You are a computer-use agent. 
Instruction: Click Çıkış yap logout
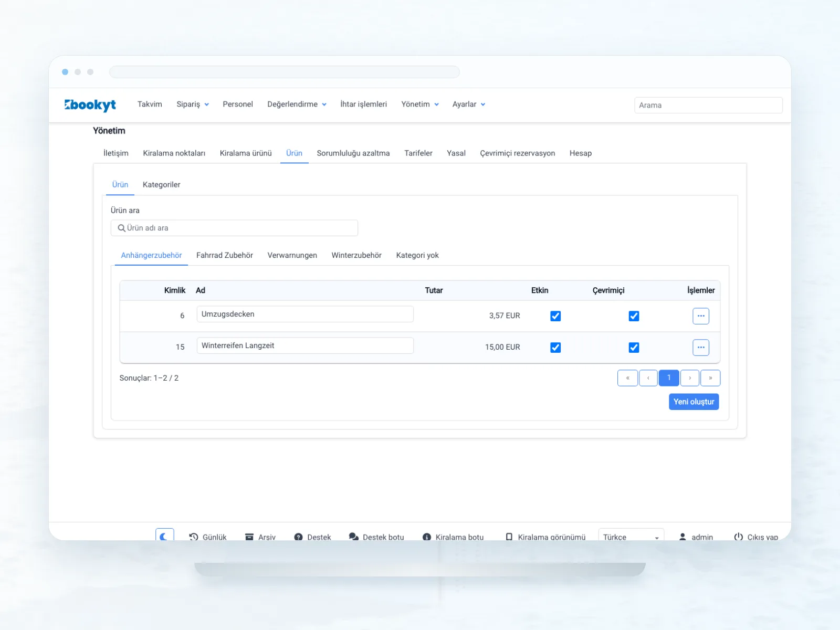pos(756,537)
